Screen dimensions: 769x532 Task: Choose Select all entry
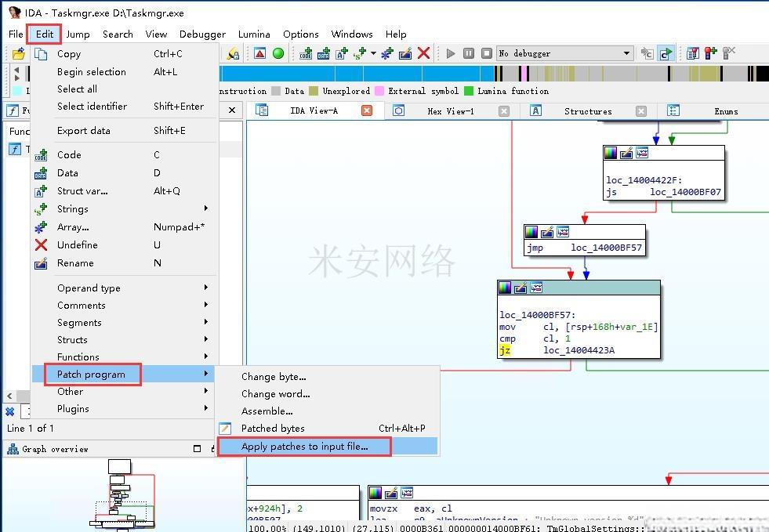click(x=125, y=89)
